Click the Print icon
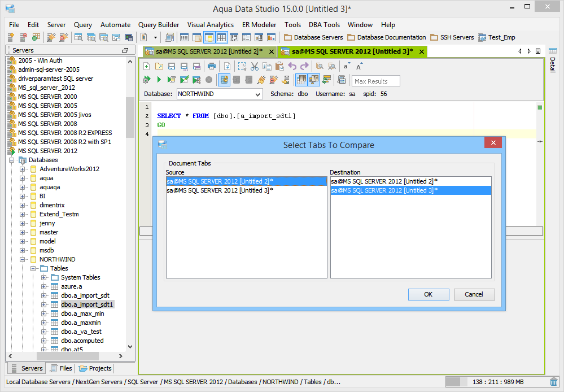This screenshot has height=392, width=564. [212, 66]
